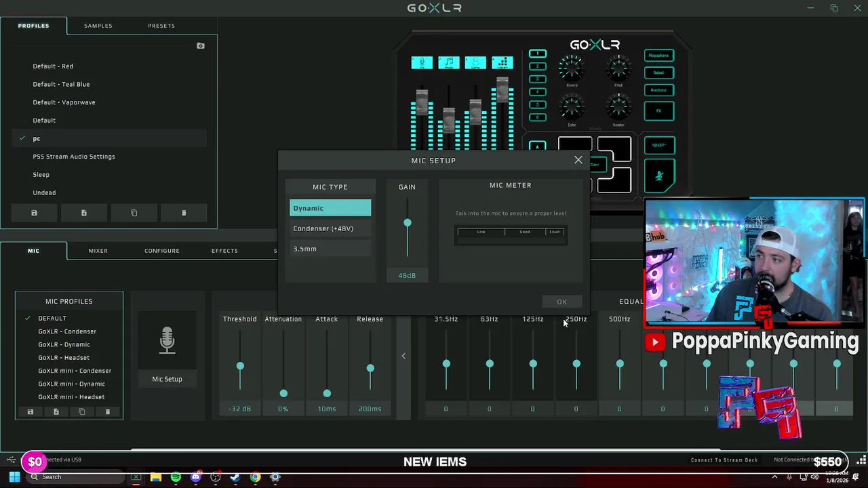The image size is (868, 488).
Task: Switch to the Presets tab
Action: [161, 26]
